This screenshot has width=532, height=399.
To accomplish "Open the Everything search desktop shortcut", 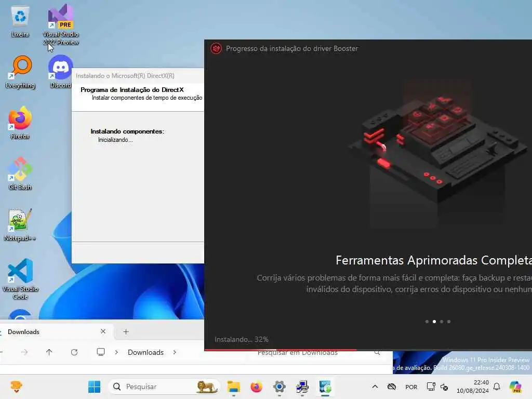I will (x=20, y=72).
